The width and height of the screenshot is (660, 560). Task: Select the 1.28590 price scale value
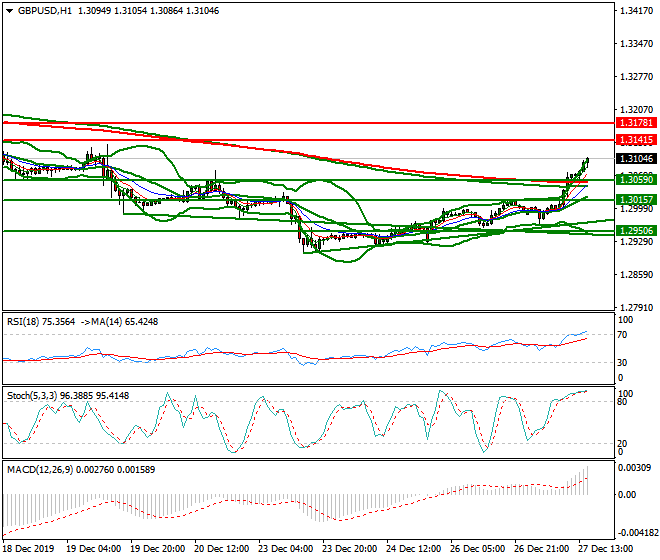(636, 275)
